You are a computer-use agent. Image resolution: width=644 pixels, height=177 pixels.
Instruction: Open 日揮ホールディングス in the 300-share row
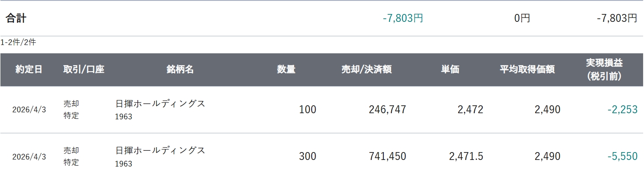click(160, 150)
